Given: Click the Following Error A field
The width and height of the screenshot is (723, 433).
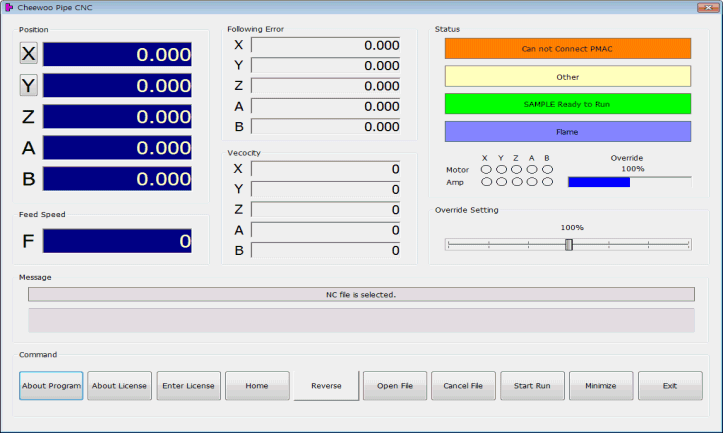Looking at the screenshot, I should point(326,106).
